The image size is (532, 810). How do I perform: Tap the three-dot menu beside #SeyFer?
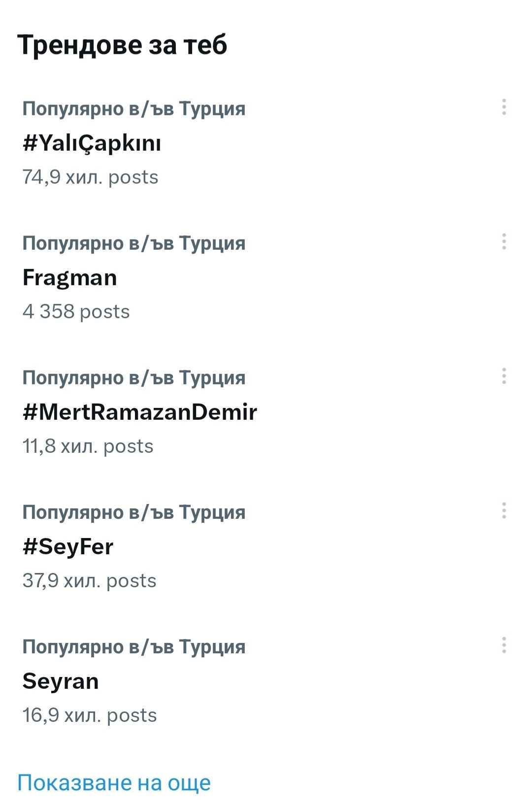coord(504,510)
